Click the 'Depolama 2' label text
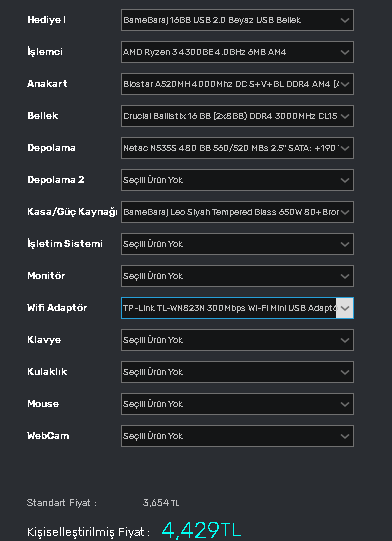This screenshot has height=541, width=392. pyautogui.click(x=56, y=180)
